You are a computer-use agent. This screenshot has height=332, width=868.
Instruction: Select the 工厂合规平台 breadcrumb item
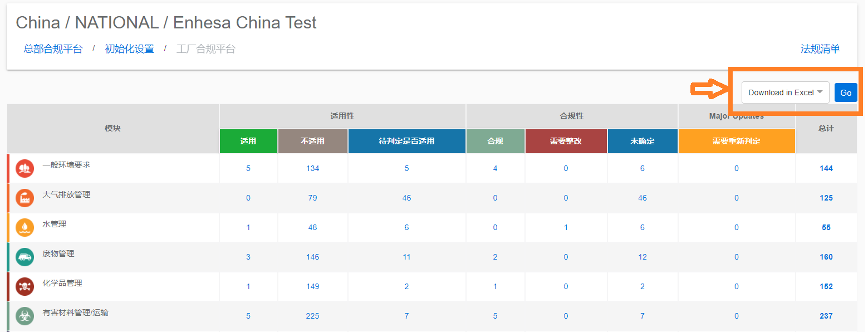pos(206,49)
